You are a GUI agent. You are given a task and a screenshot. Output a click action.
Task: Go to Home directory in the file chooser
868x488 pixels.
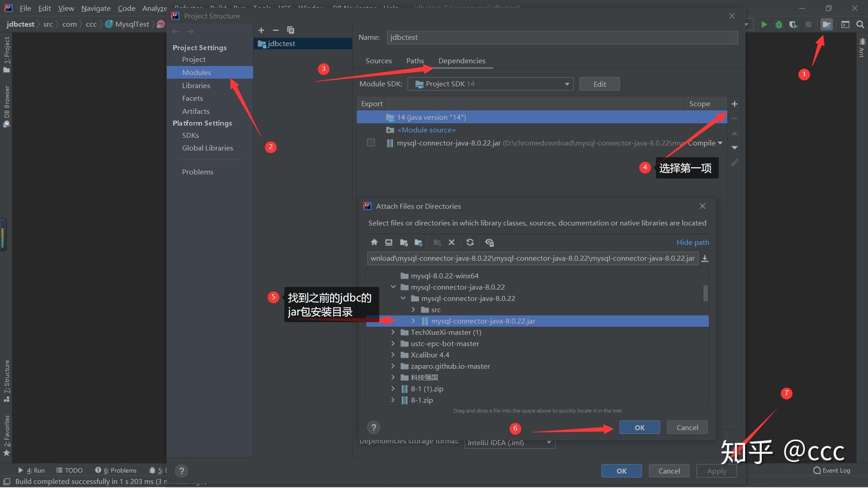[374, 243]
